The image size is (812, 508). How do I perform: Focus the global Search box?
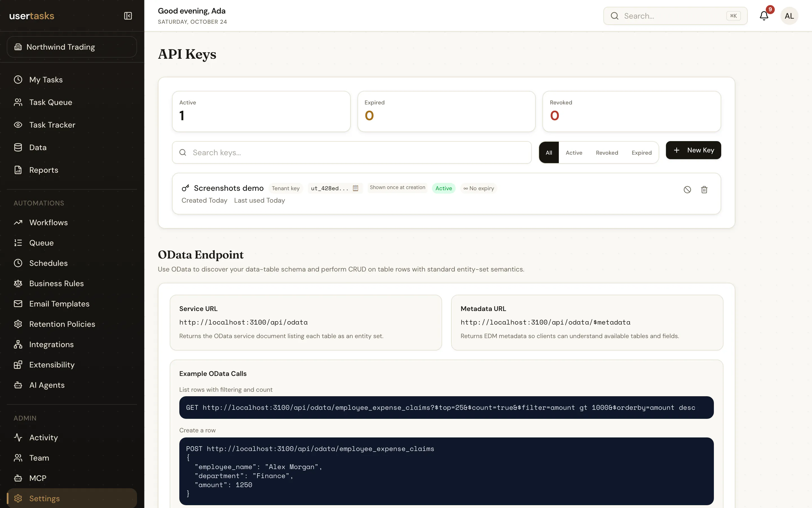(x=675, y=16)
